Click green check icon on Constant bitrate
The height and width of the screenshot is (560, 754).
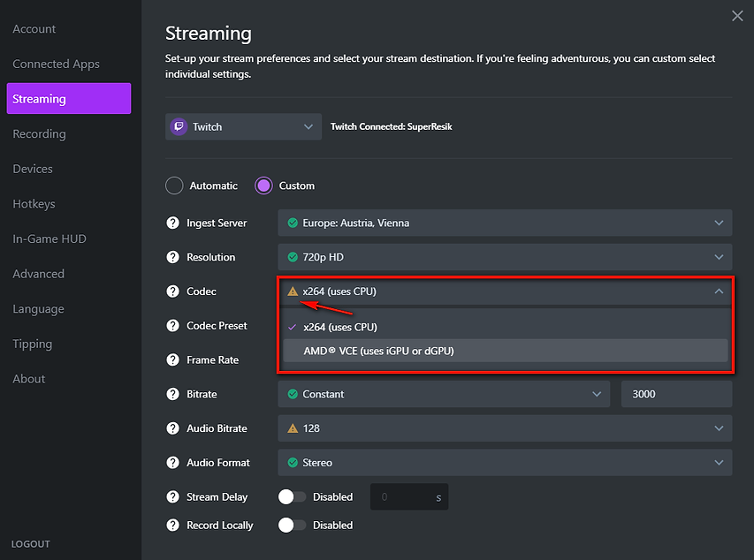coord(293,394)
